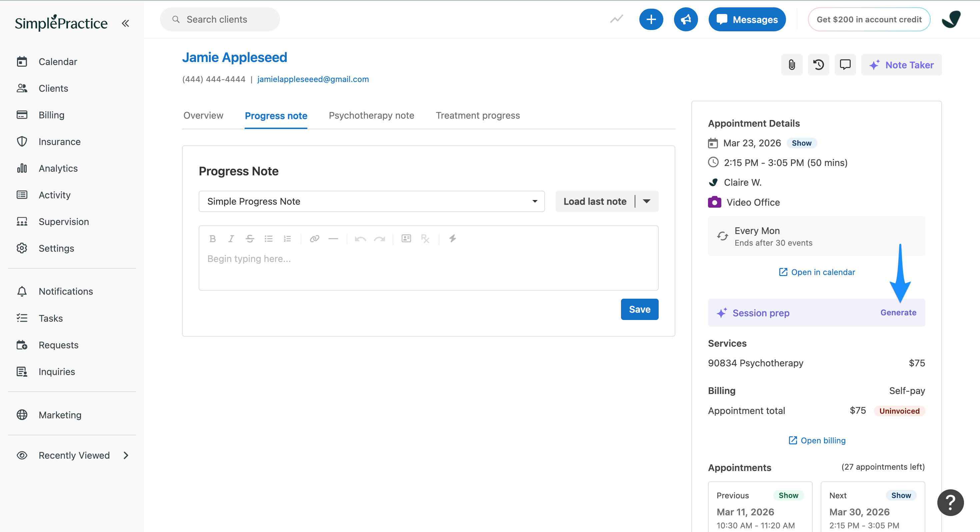The image size is (980, 532).
Task: Click the insert link icon in the editor
Action: 314,239
